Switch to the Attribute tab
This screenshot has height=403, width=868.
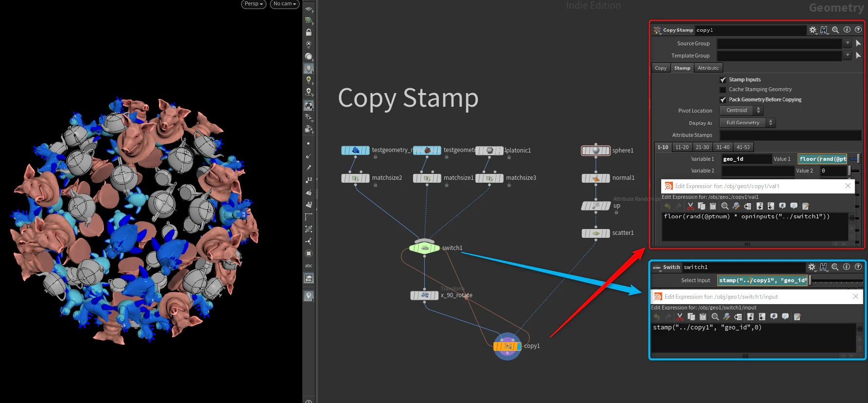pyautogui.click(x=708, y=68)
